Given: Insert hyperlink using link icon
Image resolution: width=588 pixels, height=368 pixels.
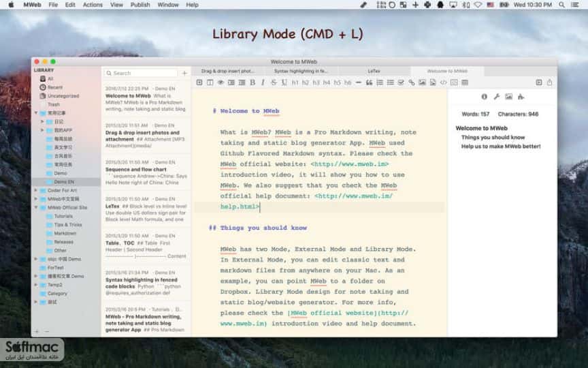Looking at the screenshot, I should (411, 82).
